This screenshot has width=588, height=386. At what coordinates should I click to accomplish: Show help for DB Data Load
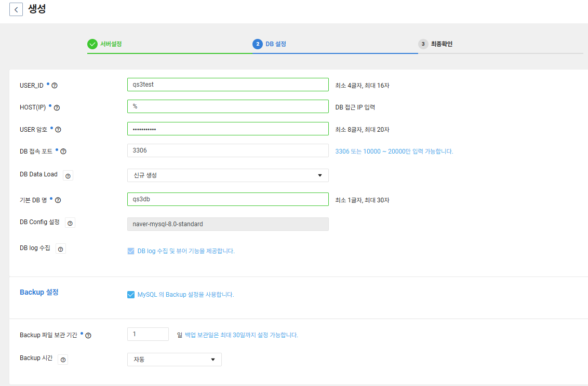(68, 176)
